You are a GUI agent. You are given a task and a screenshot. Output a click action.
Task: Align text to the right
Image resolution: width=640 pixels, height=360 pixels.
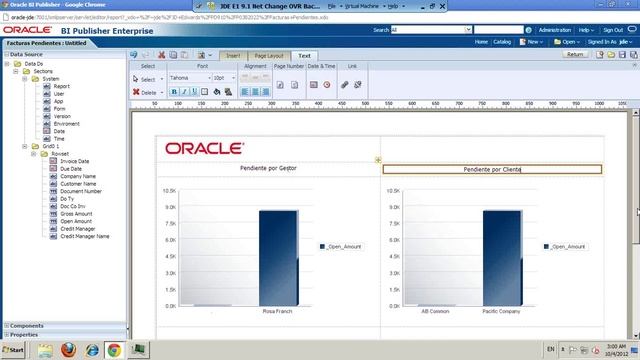[x=266, y=92]
